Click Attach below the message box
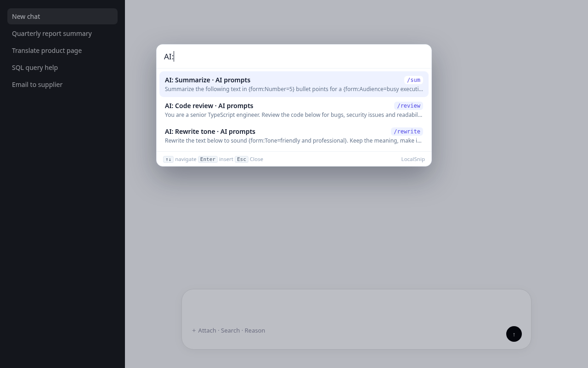 pyautogui.click(x=207, y=330)
